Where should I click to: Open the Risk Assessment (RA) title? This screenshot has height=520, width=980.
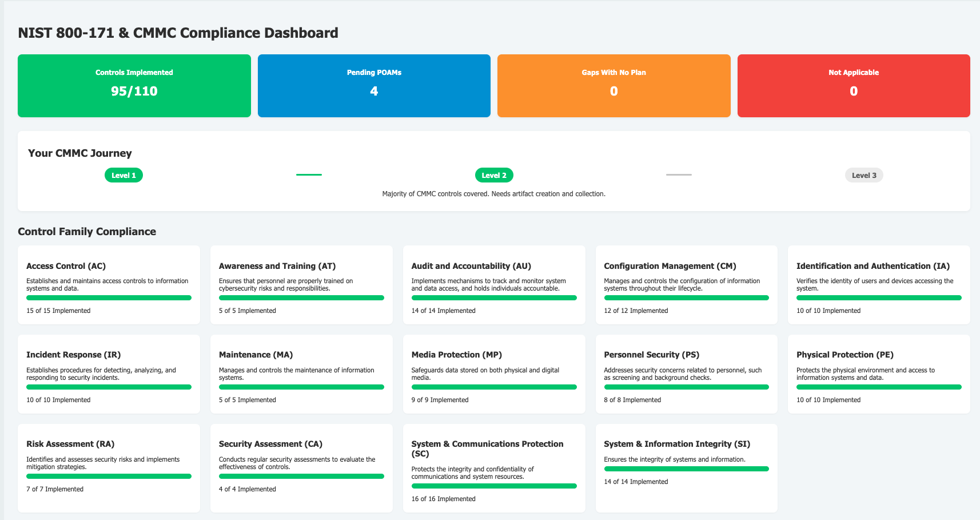[70, 444]
